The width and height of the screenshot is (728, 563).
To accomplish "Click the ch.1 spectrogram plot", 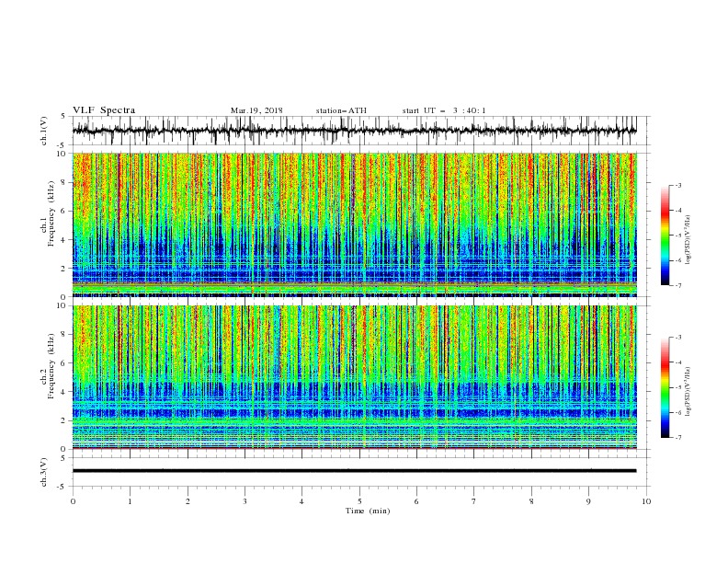I will pos(354,224).
